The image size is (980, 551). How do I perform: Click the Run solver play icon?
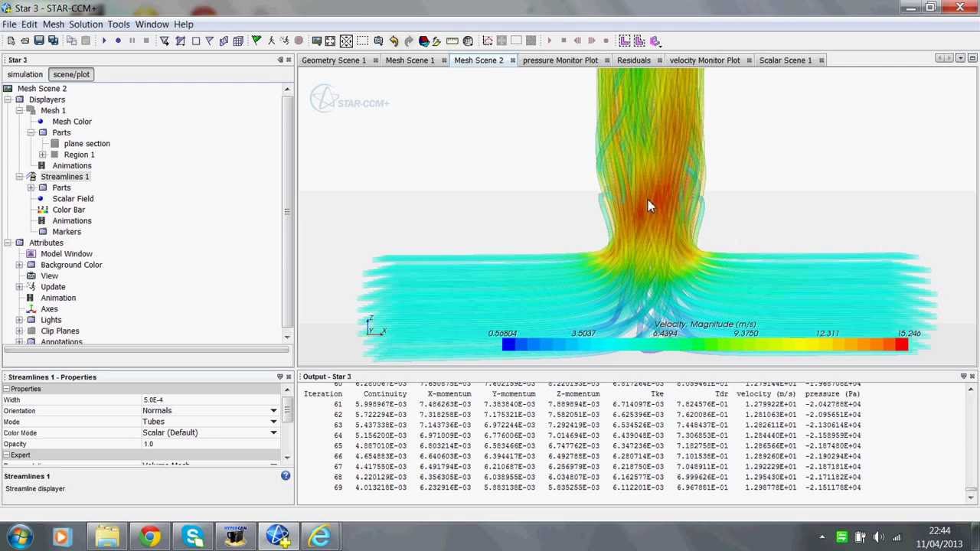[104, 41]
